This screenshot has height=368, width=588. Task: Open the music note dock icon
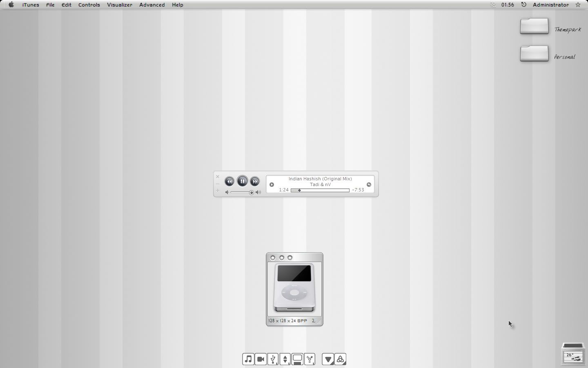point(248,359)
